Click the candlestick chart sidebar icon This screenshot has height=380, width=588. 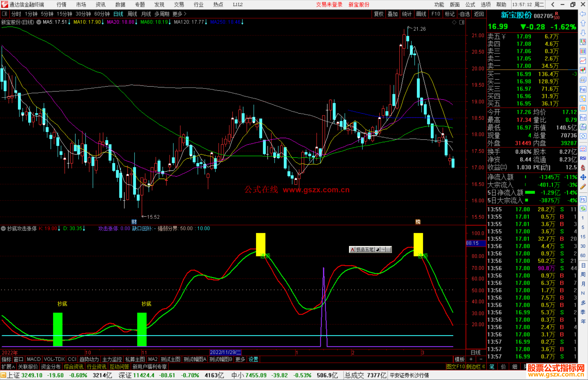click(x=583, y=70)
